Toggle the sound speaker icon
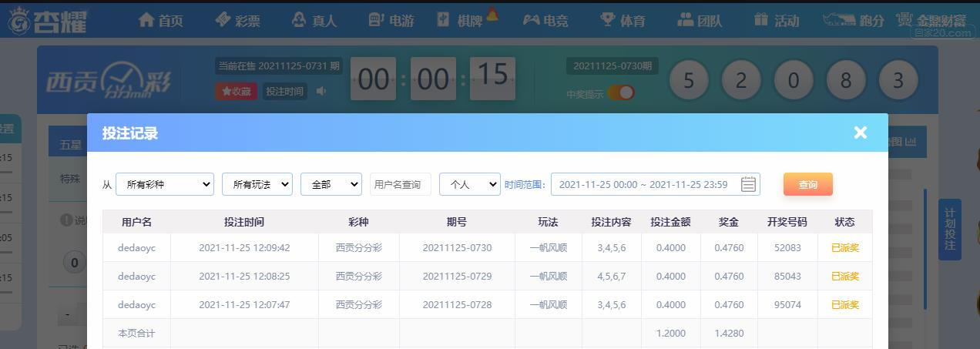 click(321, 91)
